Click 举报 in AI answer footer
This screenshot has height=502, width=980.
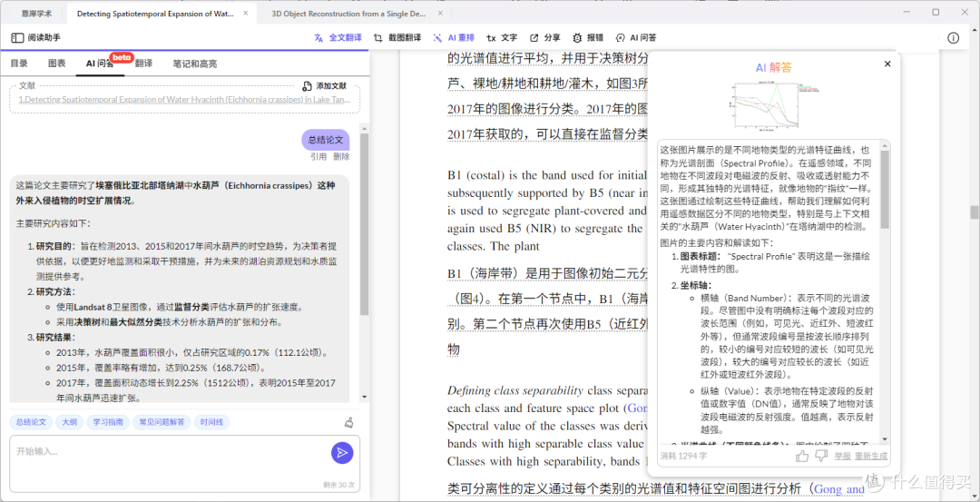click(842, 456)
